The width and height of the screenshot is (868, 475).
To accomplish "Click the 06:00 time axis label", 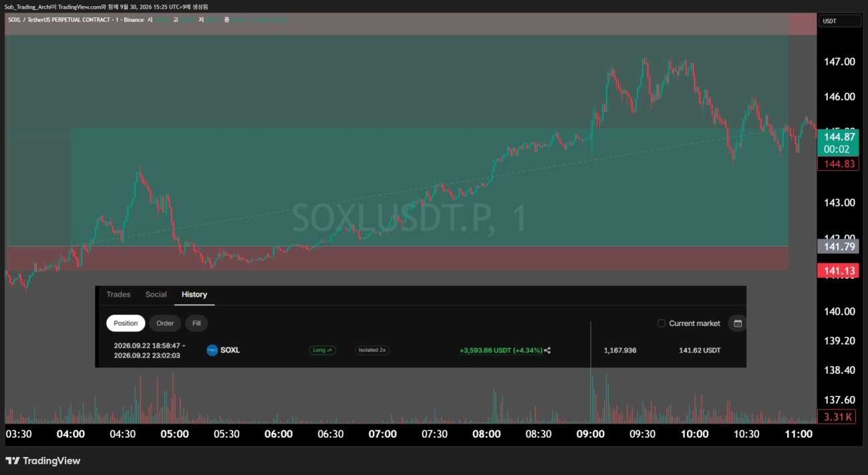I will tap(279, 434).
